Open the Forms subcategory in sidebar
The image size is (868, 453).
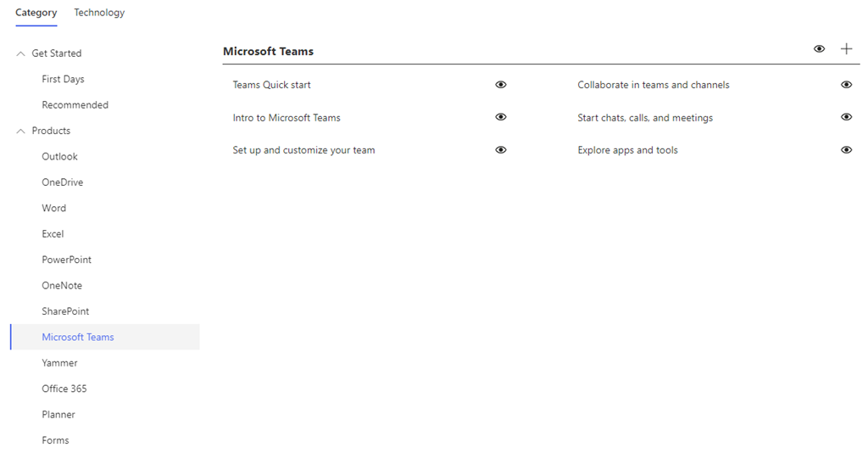coord(55,440)
